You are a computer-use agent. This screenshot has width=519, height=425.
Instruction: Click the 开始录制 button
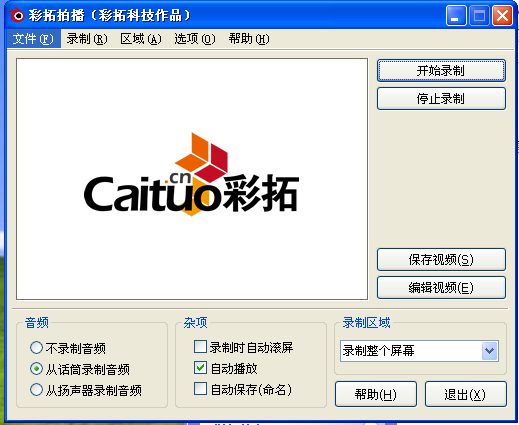pos(441,71)
